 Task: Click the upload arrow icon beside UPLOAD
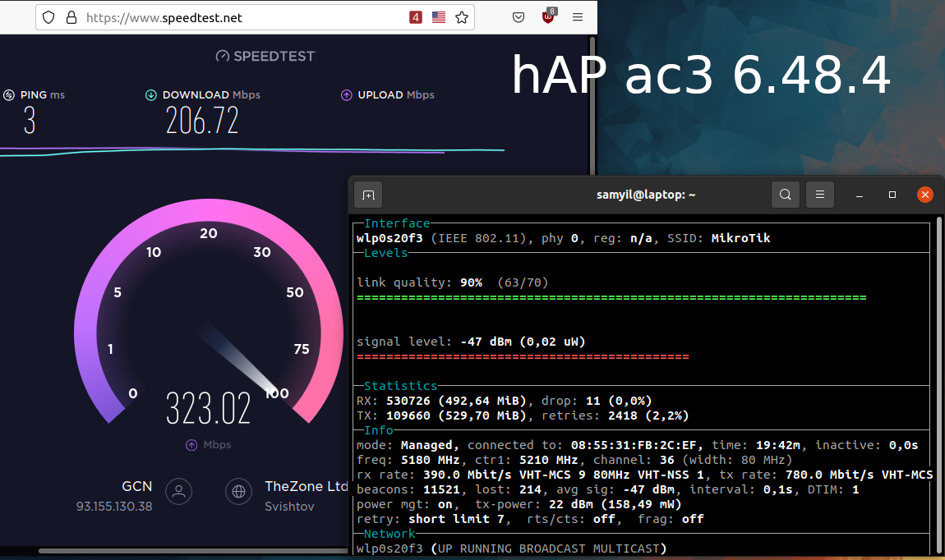click(347, 95)
